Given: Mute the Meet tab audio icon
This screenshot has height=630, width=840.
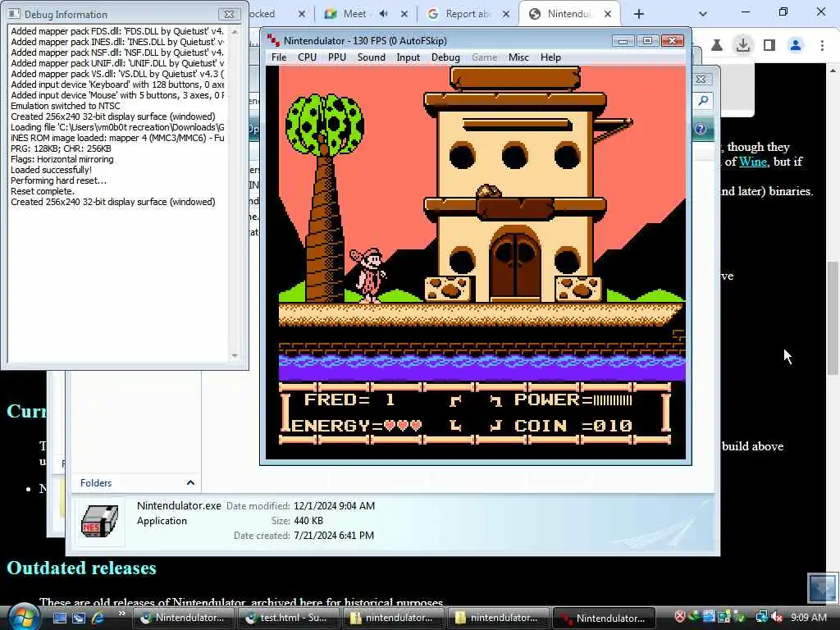Looking at the screenshot, I should 384,14.
